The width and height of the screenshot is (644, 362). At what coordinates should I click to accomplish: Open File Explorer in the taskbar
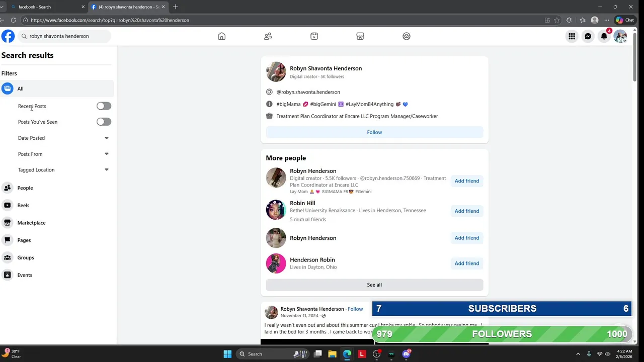coord(333,354)
